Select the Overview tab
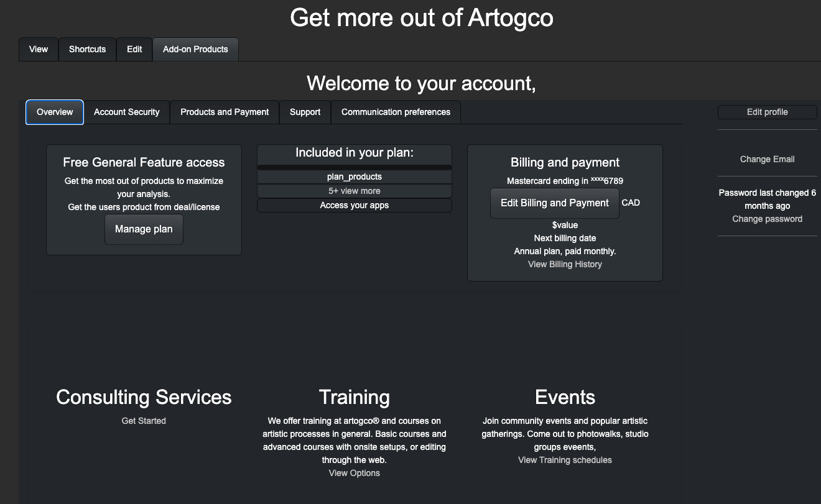Screen dimensions: 821x504 point(55,112)
